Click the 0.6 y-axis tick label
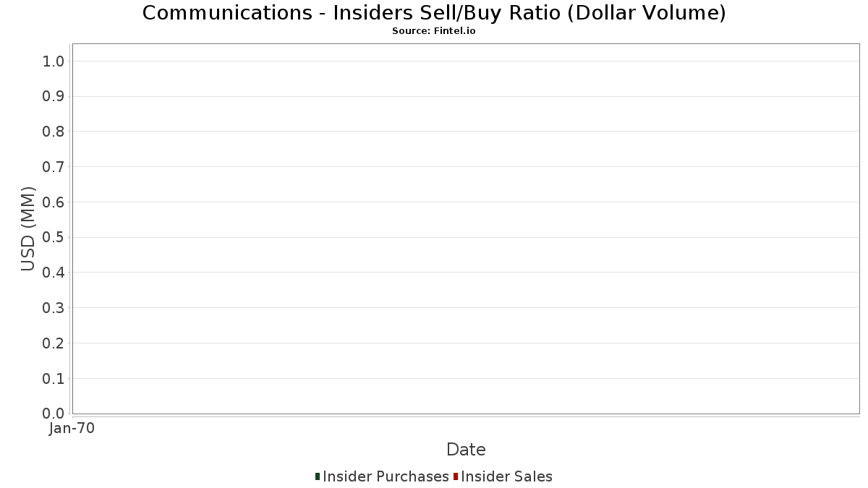This screenshot has height=488, width=868. pos(54,202)
